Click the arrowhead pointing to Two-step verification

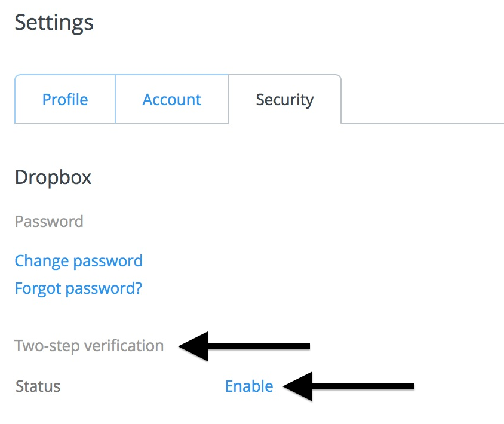pos(195,346)
